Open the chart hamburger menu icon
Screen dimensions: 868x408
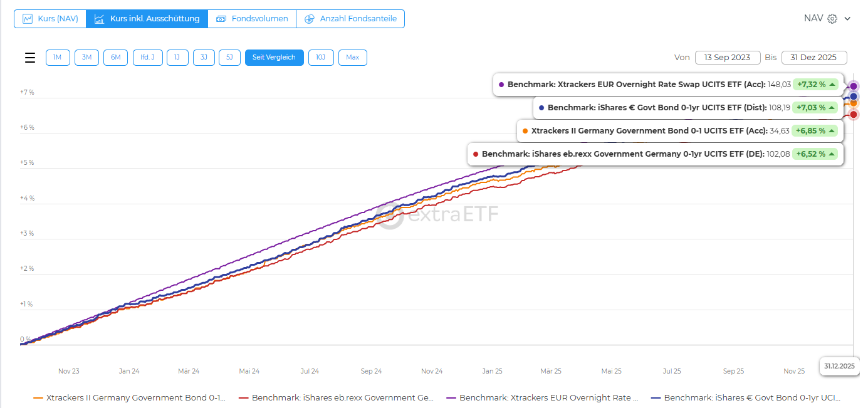pyautogui.click(x=30, y=58)
